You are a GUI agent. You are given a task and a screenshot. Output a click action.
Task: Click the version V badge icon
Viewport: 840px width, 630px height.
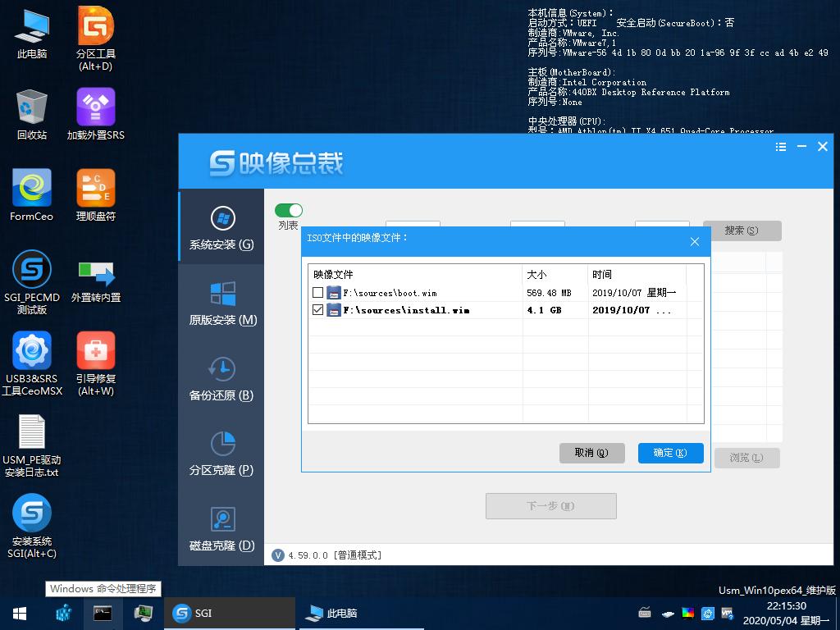point(277,555)
